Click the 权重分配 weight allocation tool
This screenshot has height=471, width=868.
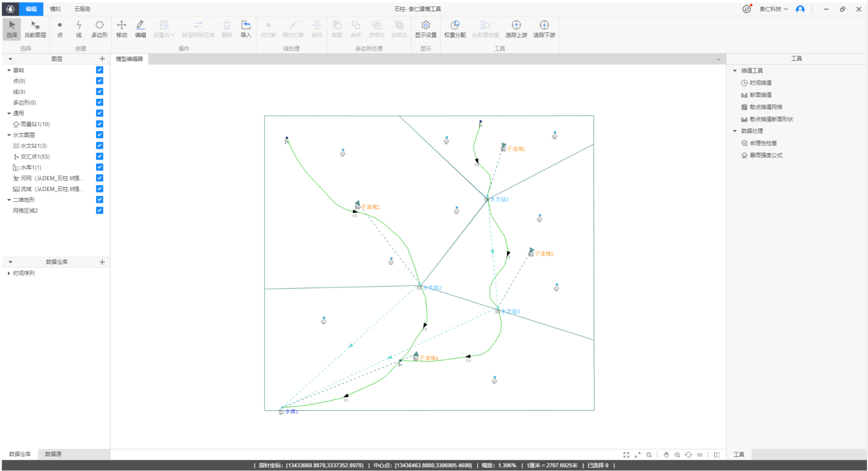tap(455, 29)
